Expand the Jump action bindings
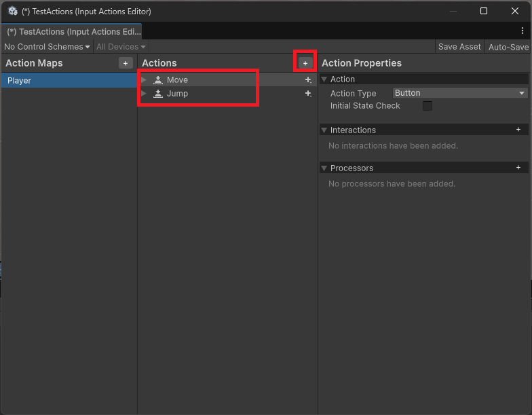 (144, 94)
